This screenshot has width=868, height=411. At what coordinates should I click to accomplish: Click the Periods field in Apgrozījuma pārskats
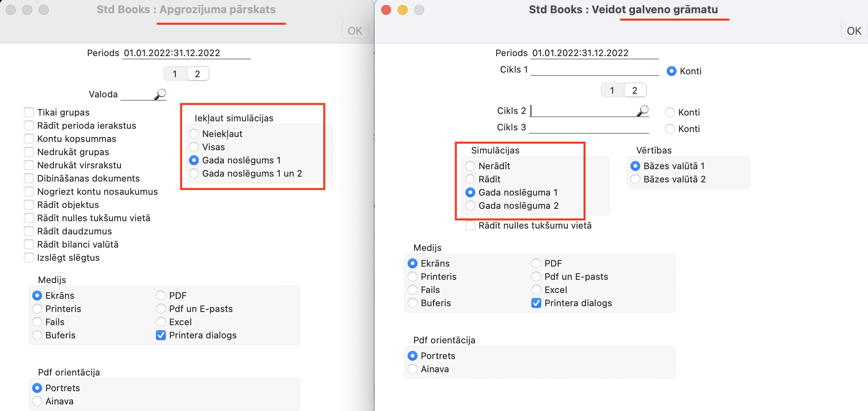186,53
